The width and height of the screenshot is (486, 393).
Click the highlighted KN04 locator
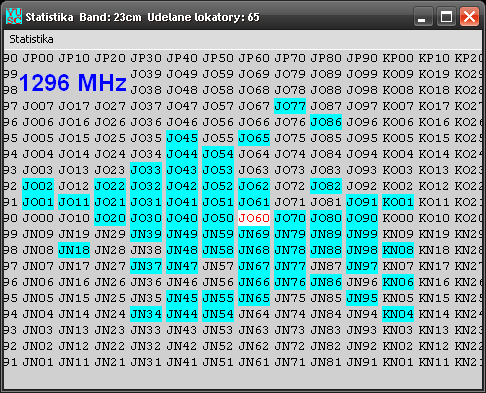point(398,314)
